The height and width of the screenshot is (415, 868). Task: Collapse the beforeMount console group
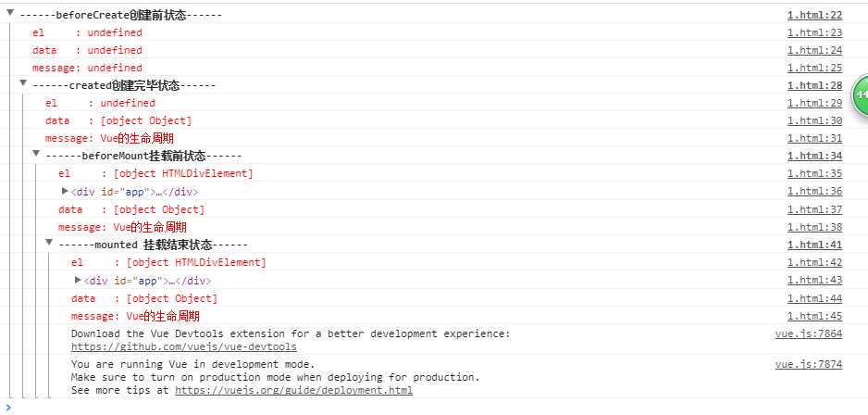point(36,155)
